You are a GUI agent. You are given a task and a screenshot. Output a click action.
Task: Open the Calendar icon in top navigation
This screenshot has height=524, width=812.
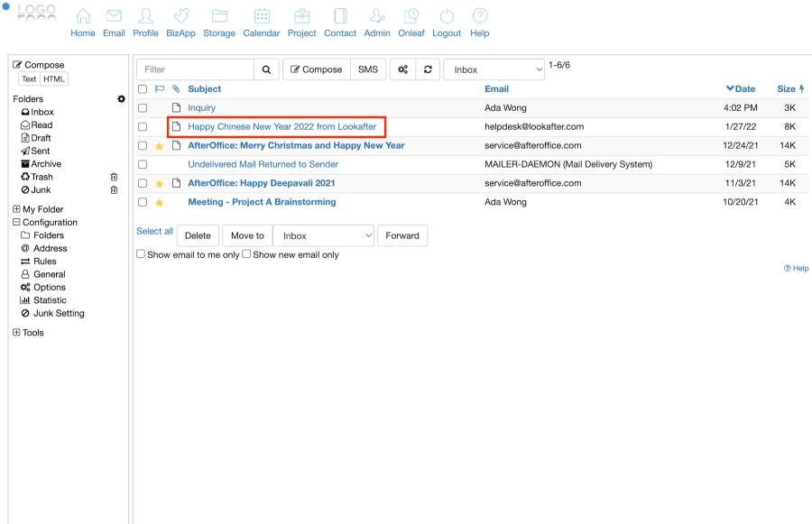[x=261, y=17]
